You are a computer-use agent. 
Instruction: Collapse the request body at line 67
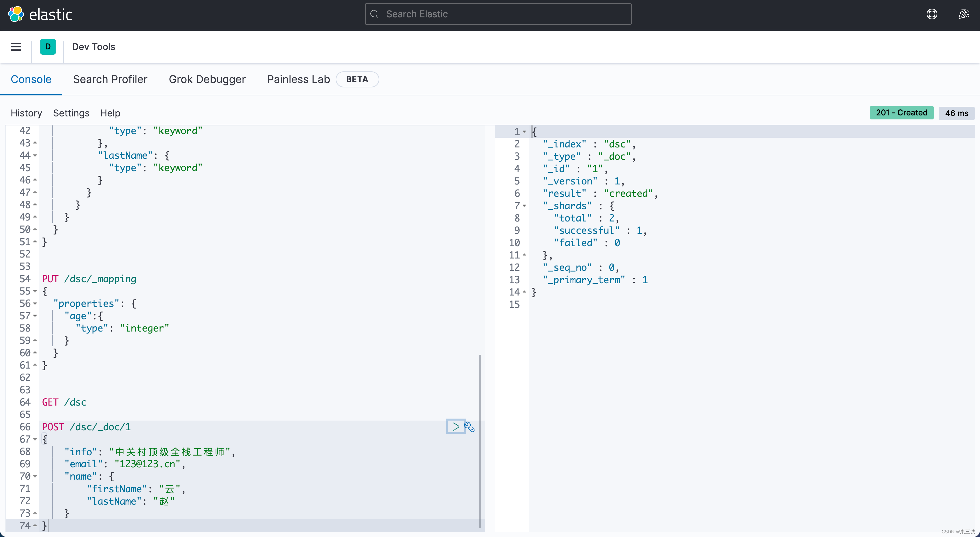click(x=35, y=439)
